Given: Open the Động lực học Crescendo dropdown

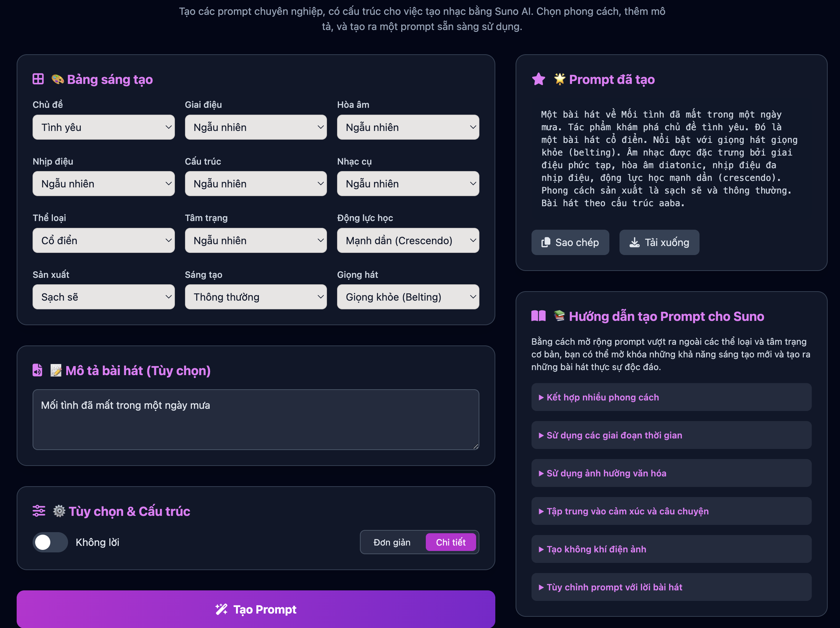Looking at the screenshot, I should pos(408,241).
